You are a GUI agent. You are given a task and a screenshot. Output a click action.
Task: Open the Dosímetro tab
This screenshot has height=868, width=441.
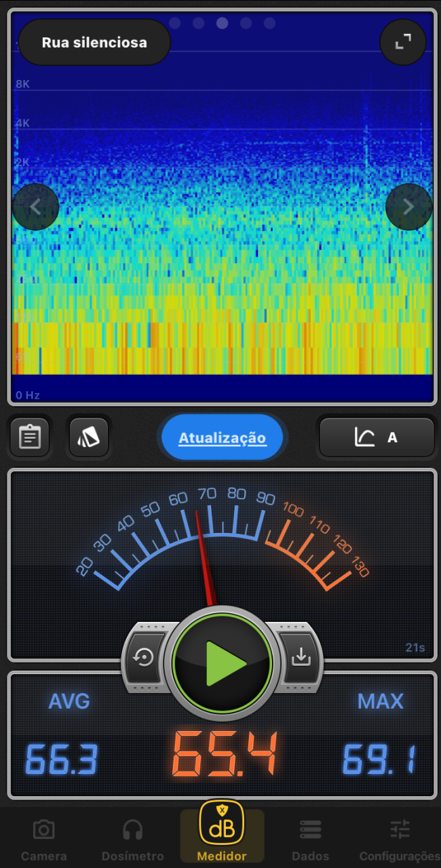132,839
